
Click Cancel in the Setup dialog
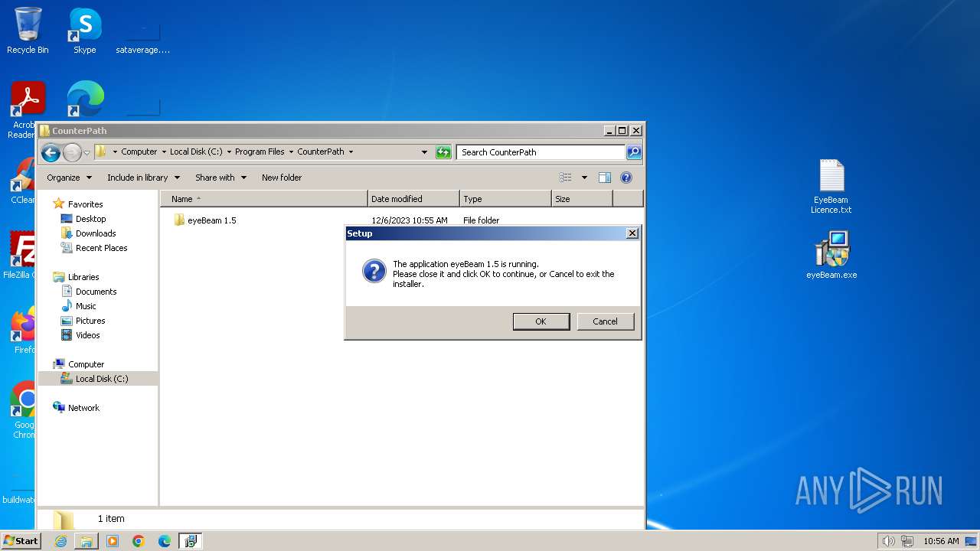(x=605, y=321)
